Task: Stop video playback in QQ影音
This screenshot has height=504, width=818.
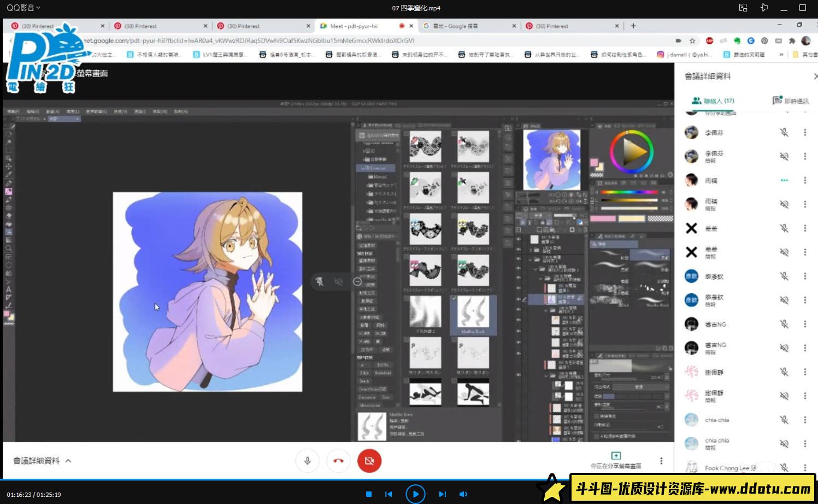Action: coord(369,494)
